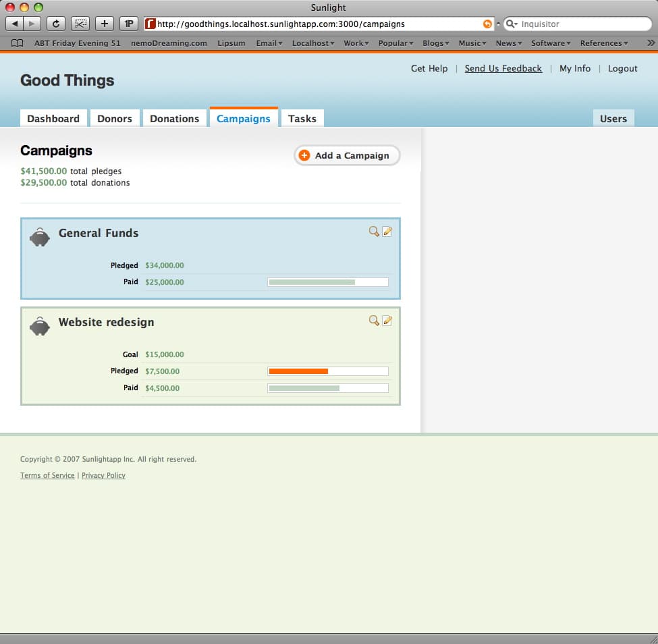Open the Tasks tab
This screenshot has height=644, width=658.
302,117
